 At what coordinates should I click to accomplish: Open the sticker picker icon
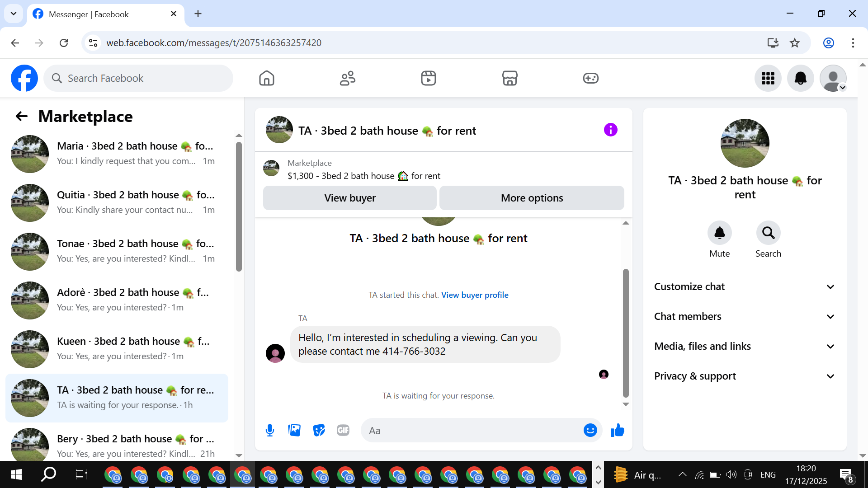point(319,430)
